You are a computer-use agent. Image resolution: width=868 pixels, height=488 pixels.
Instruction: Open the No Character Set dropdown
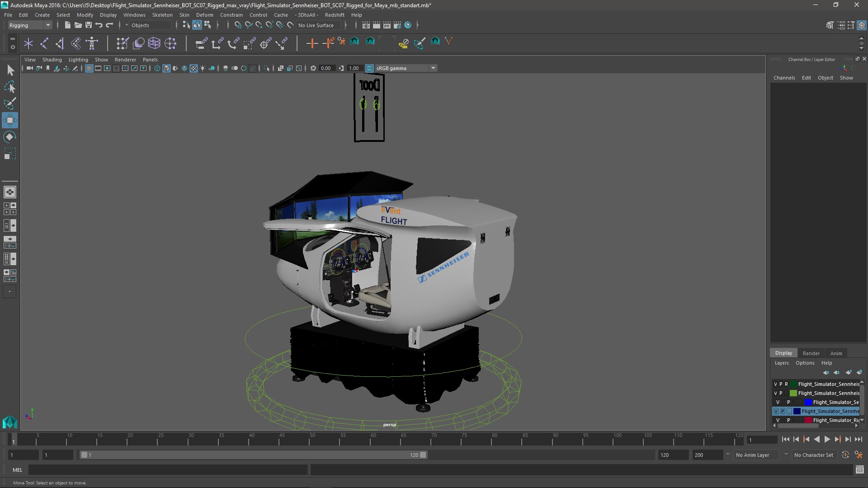[814, 455]
